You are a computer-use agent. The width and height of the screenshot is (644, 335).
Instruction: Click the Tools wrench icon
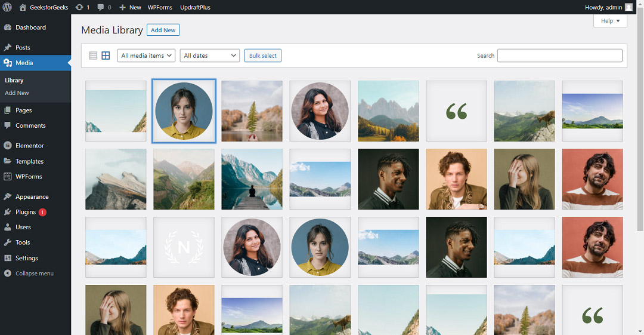pos(7,242)
